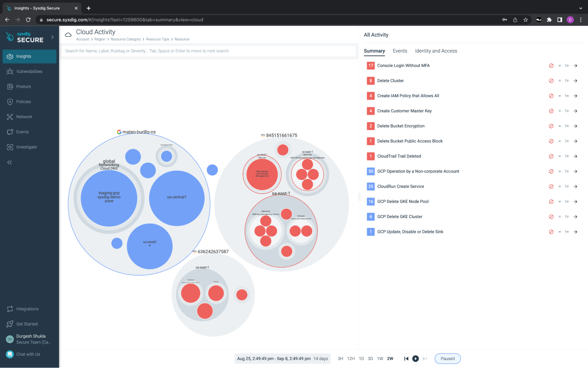Navigate to the Network section

25,117
